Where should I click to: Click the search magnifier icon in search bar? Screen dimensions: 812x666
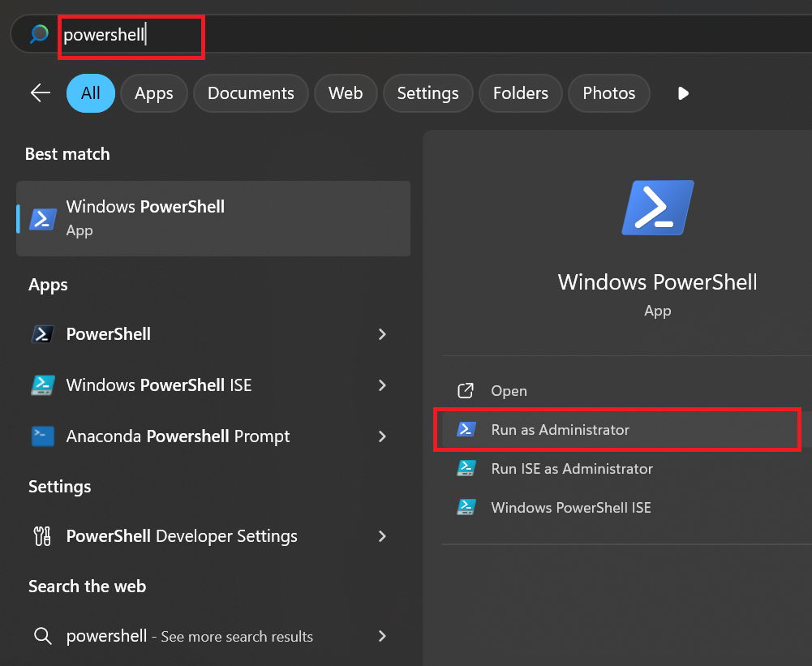[39, 34]
